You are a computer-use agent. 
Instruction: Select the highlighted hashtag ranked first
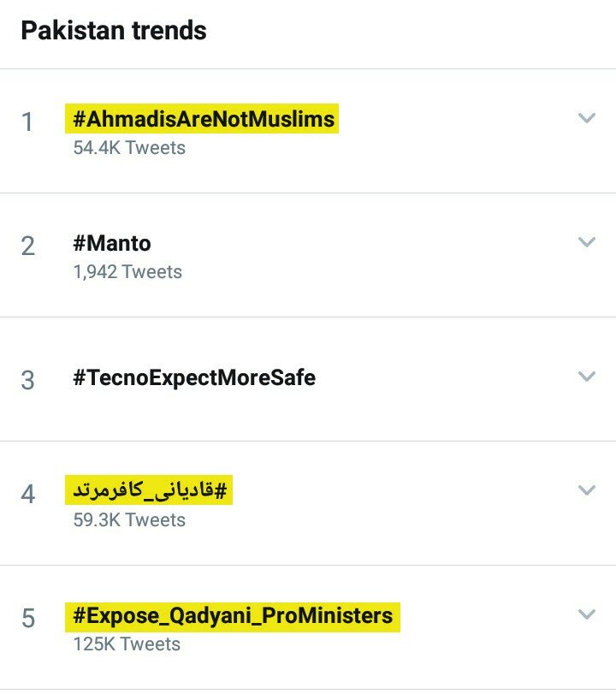tap(203, 119)
